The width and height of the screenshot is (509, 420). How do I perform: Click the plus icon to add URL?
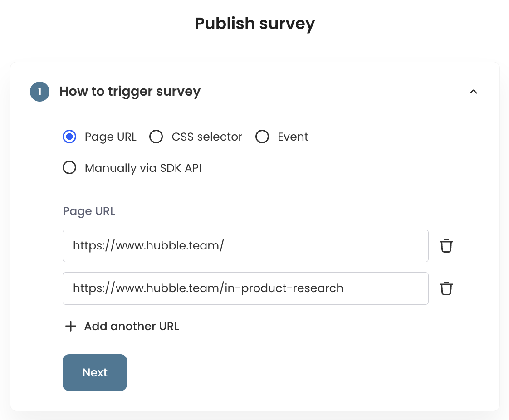tap(71, 326)
